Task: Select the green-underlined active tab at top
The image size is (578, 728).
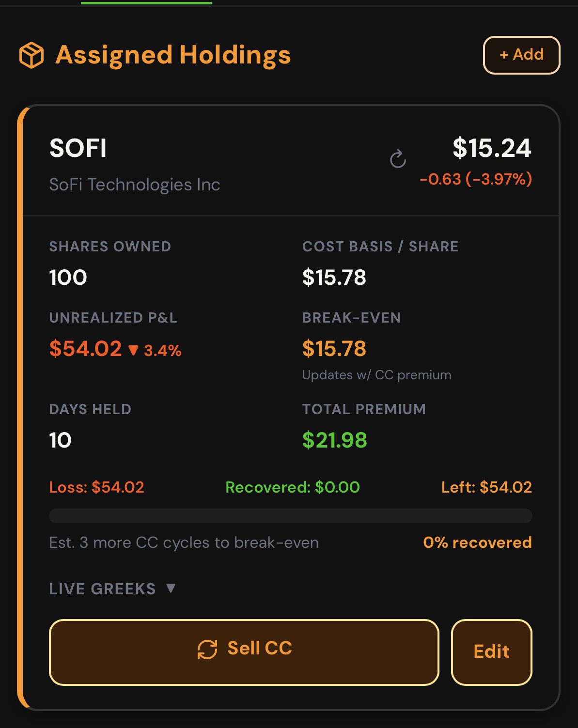Action: [146, 3]
